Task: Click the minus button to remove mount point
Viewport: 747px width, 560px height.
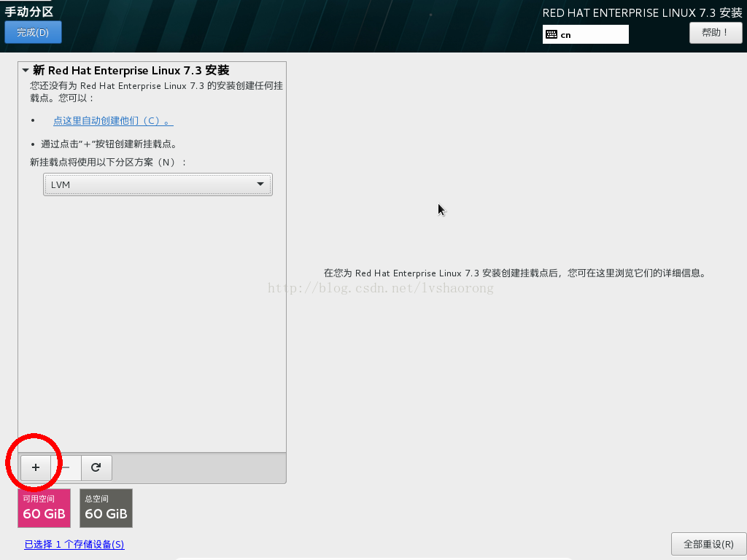Action: [66, 467]
